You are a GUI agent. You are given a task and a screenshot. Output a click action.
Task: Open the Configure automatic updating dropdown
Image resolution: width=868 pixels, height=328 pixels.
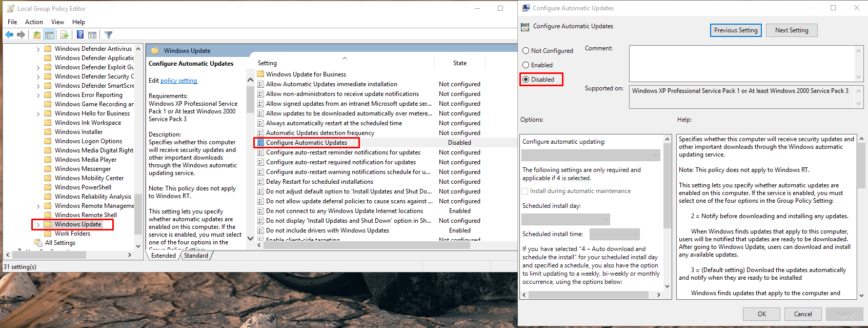pyautogui.click(x=591, y=155)
